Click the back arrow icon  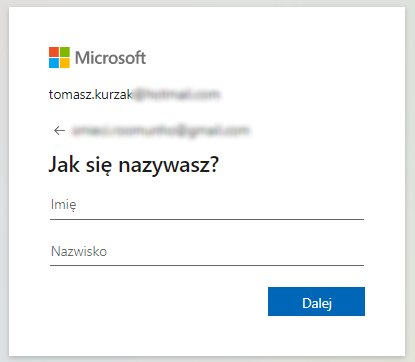click(59, 130)
